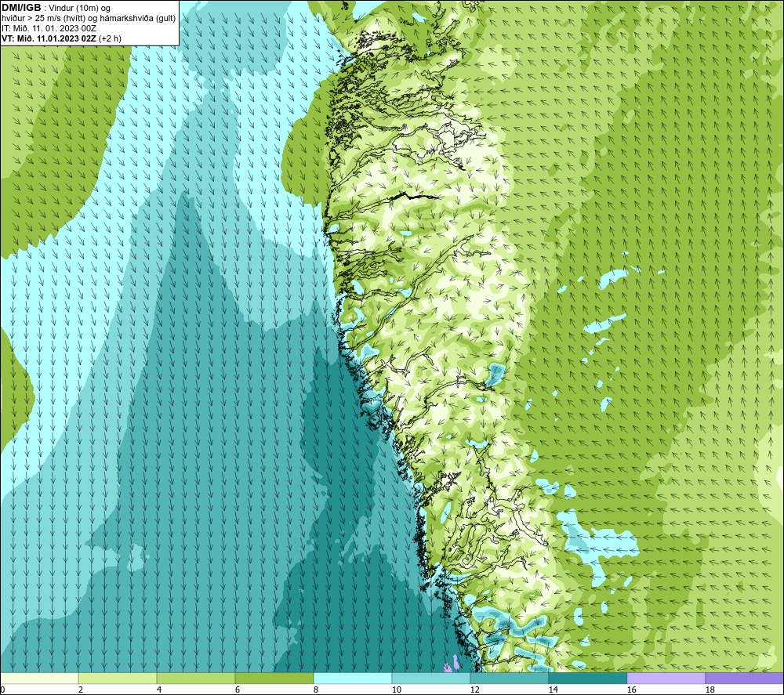Image resolution: width=784 pixels, height=695 pixels.
Task: Click the legend scale value 10
Action: coord(397,690)
